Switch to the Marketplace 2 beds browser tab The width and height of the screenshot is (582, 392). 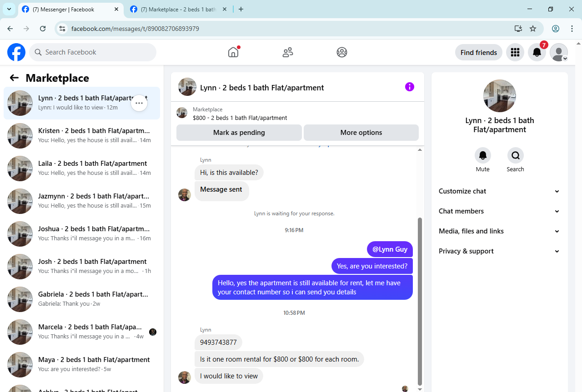pyautogui.click(x=178, y=9)
